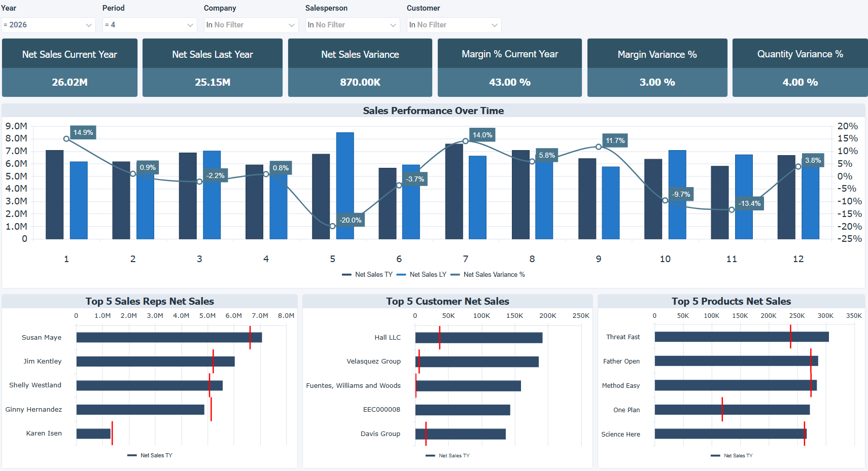
Task: Open the Period filter dropdown
Action: pos(150,25)
